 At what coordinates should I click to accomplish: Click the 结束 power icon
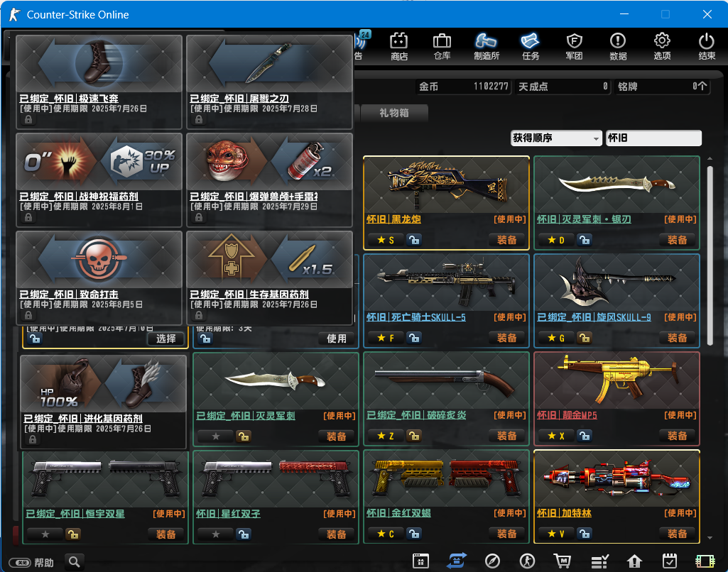click(x=707, y=46)
